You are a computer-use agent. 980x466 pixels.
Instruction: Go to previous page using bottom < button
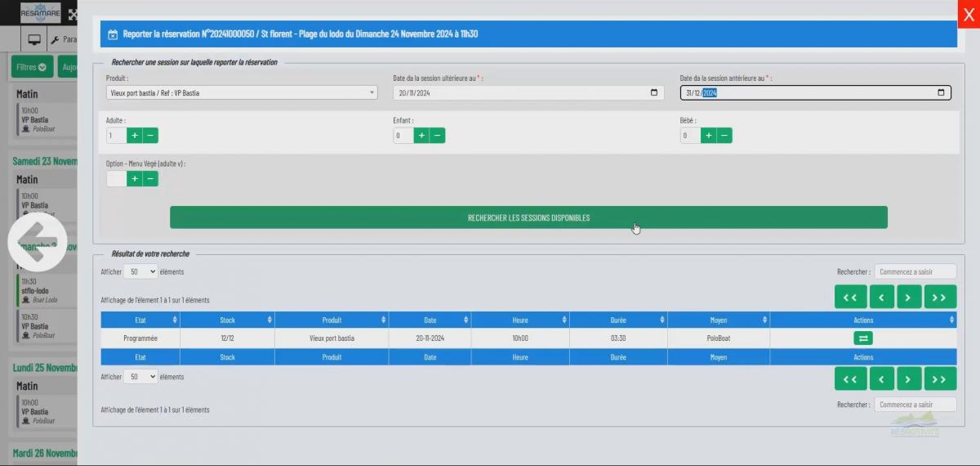[882, 379]
